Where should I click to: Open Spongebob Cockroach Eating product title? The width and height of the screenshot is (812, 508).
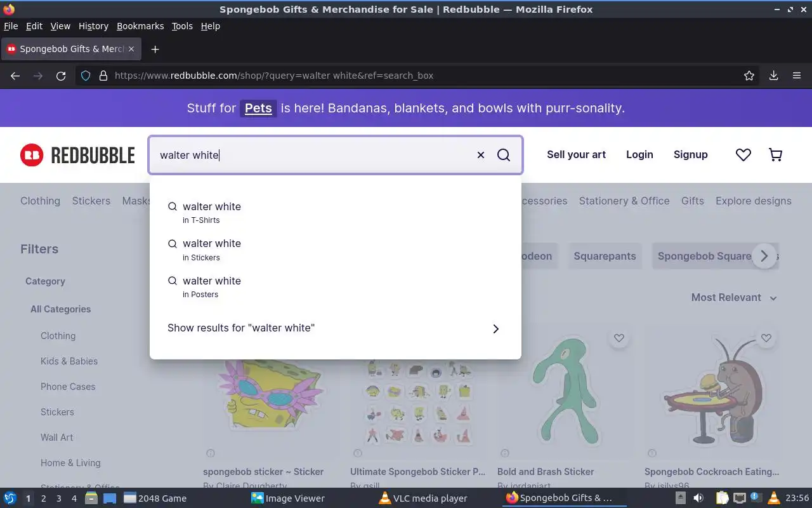(x=712, y=472)
